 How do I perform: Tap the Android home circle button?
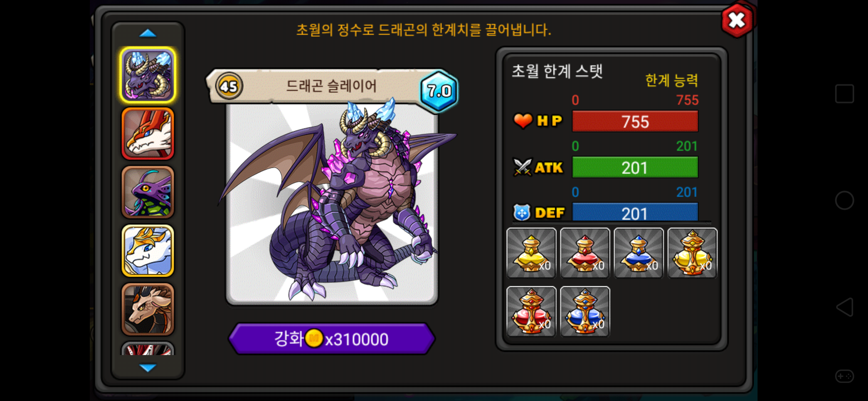click(x=844, y=200)
